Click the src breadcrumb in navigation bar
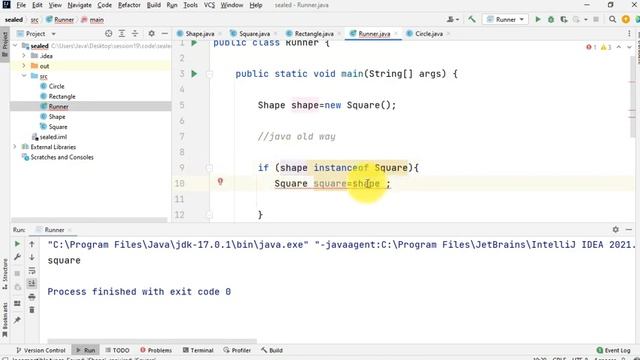The image size is (640, 360). click(35, 20)
